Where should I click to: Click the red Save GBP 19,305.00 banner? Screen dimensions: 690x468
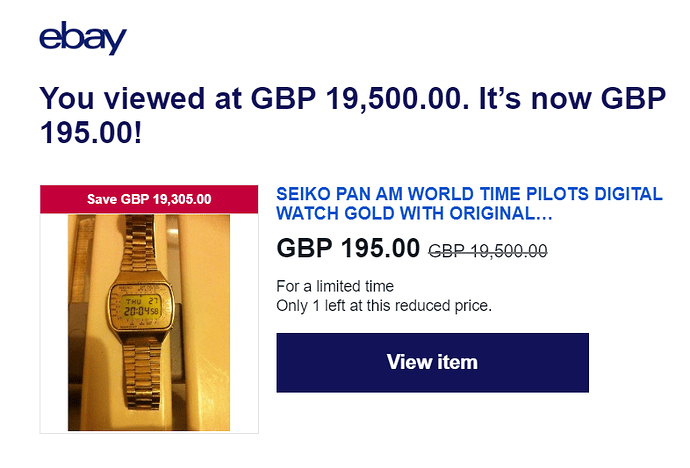point(149,199)
